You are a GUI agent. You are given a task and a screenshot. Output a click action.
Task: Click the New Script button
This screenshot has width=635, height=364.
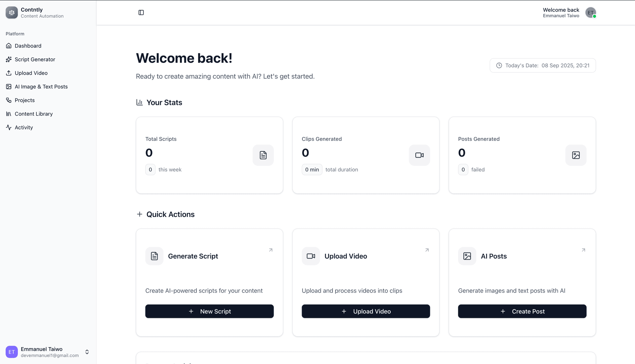coord(209,311)
